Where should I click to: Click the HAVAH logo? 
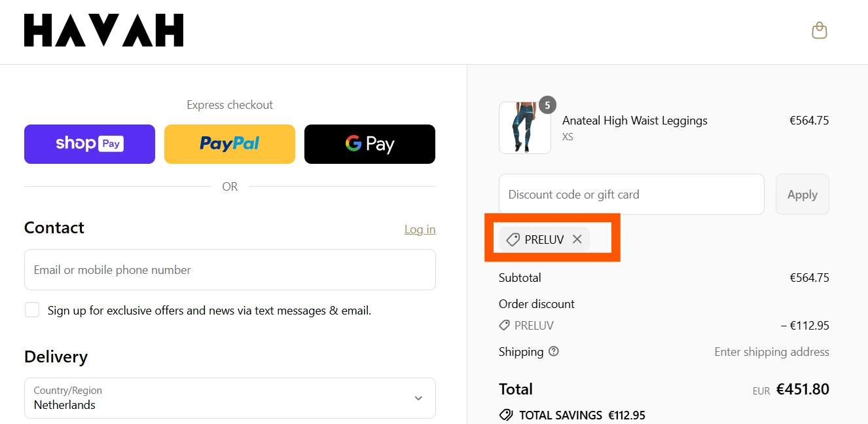point(103,31)
